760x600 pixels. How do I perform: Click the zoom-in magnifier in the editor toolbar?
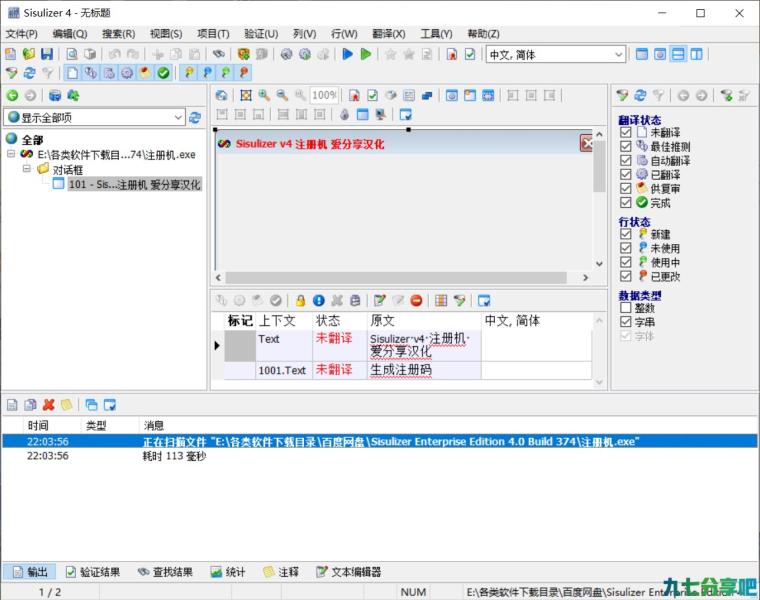pos(264,95)
